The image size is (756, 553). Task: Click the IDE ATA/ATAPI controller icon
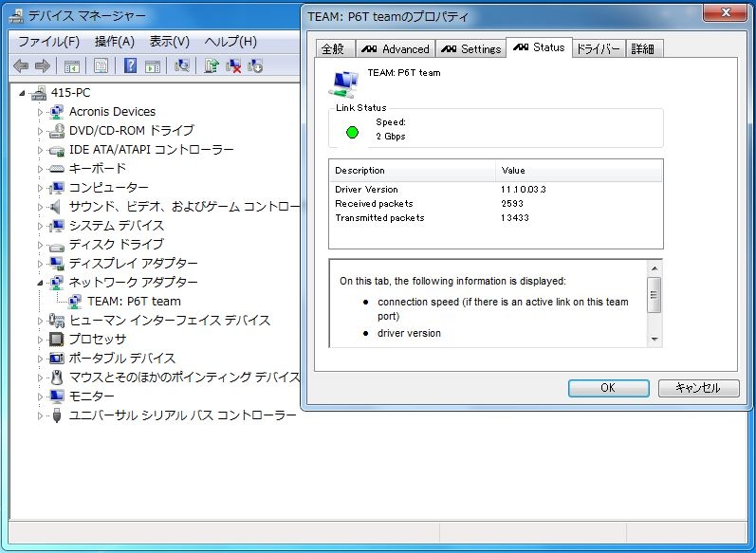point(56,150)
